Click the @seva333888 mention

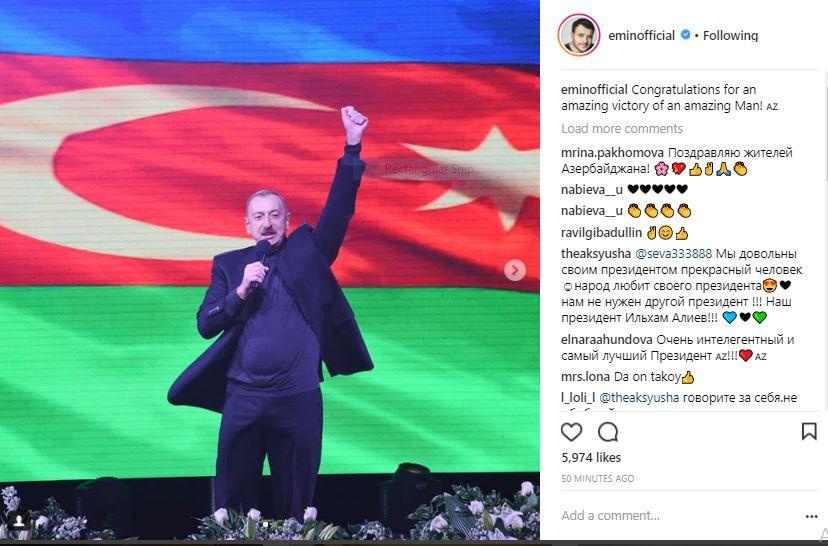(x=673, y=254)
